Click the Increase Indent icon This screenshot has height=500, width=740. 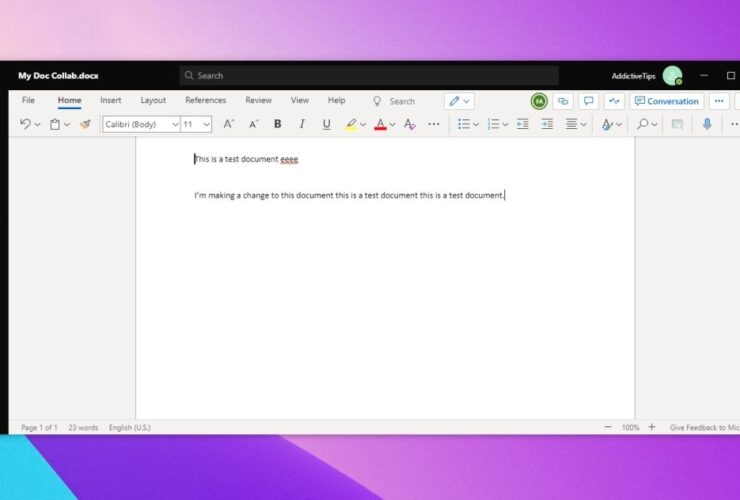(547, 124)
